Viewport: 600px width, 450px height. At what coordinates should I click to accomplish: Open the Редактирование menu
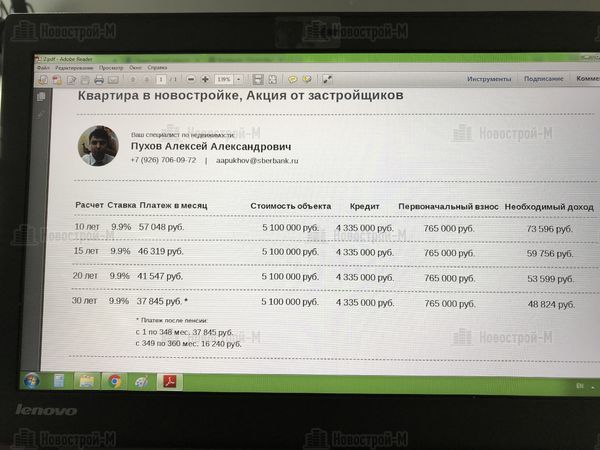click(74, 67)
